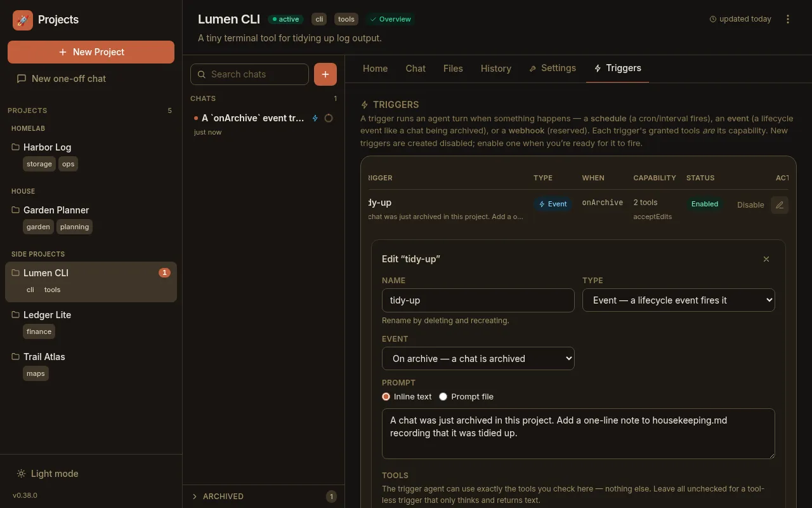This screenshot has width=812, height=508.
Task: Open the onArchive event trigger chat
Action: tap(263, 124)
